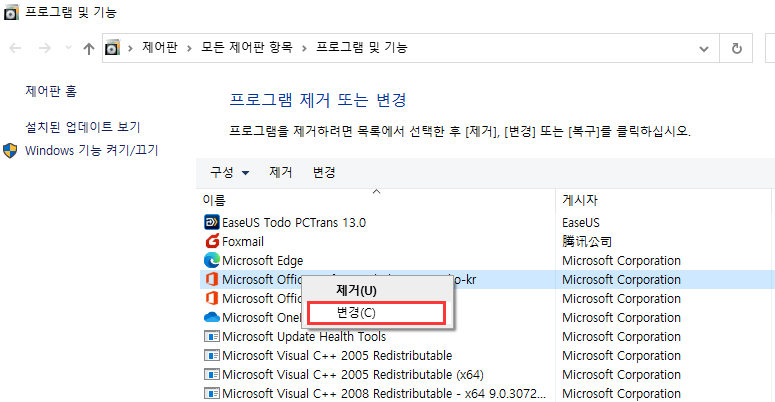Sort by the 게시자 column header
The image size is (775, 402).
point(580,200)
